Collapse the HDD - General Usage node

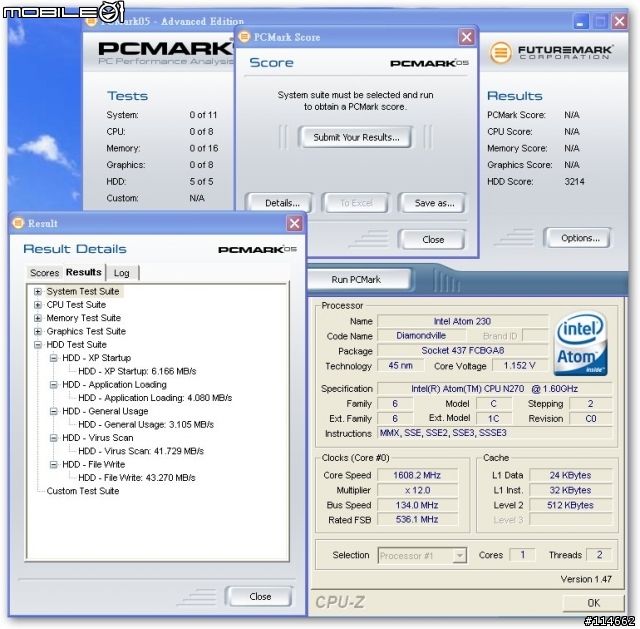(x=53, y=411)
